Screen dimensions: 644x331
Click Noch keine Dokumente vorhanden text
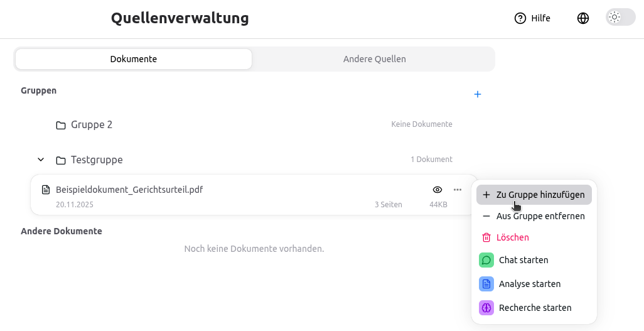pyautogui.click(x=254, y=249)
